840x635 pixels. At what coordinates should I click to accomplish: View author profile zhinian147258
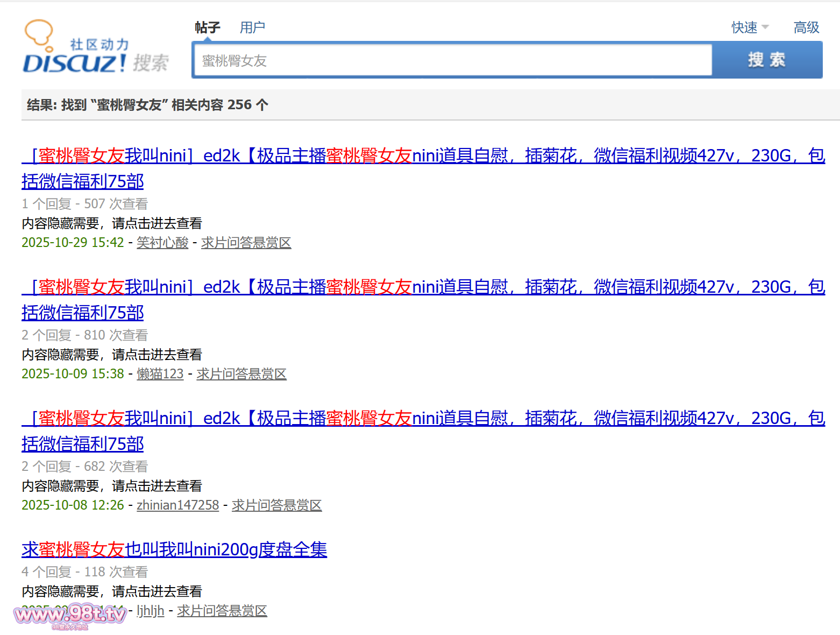(x=177, y=505)
